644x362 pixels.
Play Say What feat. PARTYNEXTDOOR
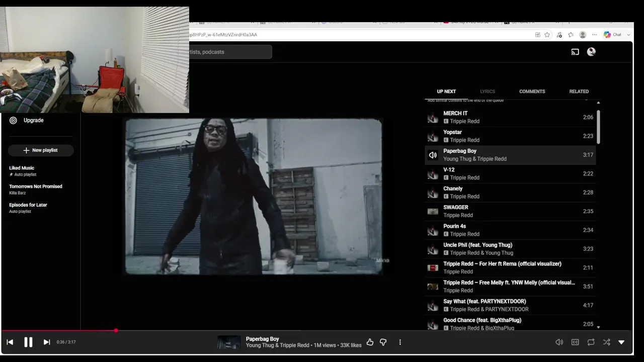pos(510,306)
